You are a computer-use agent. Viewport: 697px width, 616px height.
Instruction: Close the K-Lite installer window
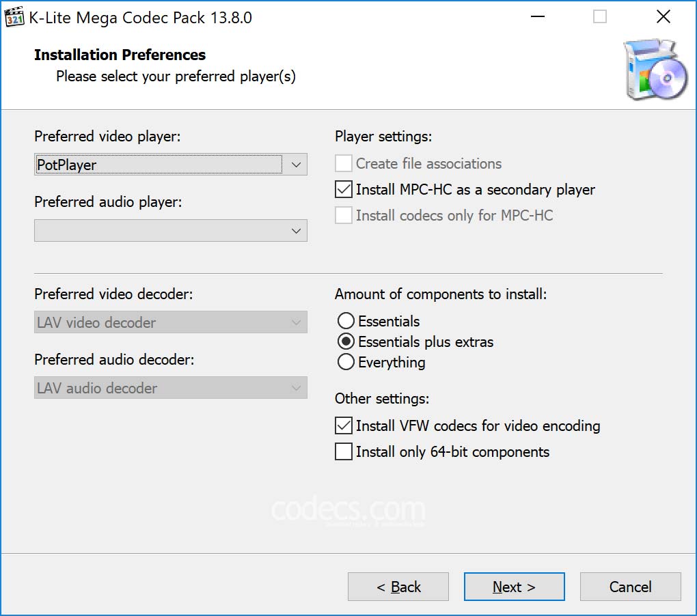pos(663,18)
